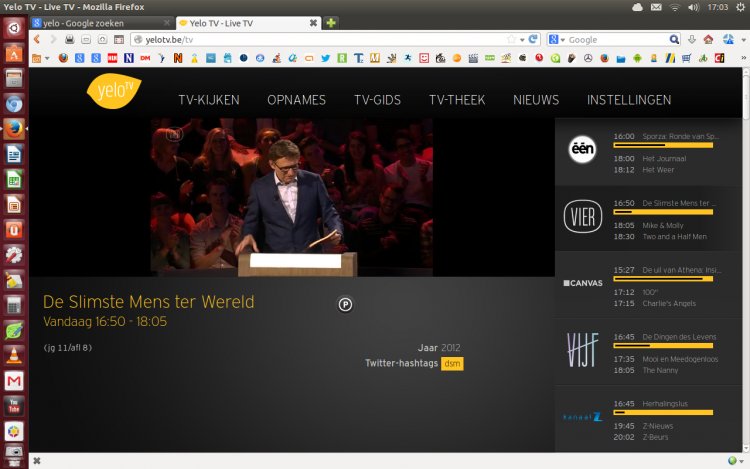This screenshot has height=469, width=750.
Task: Choose the Canvas channel logo
Action: click(x=582, y=283)
